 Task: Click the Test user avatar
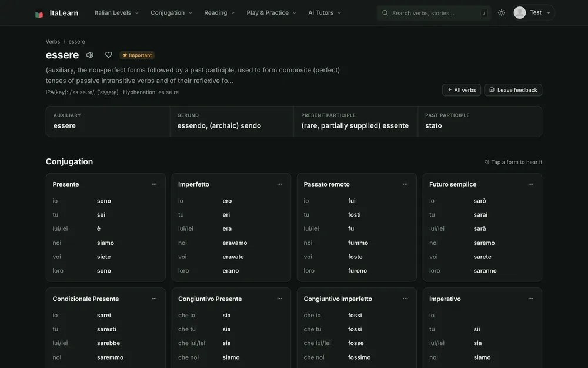tap(519, 12)
